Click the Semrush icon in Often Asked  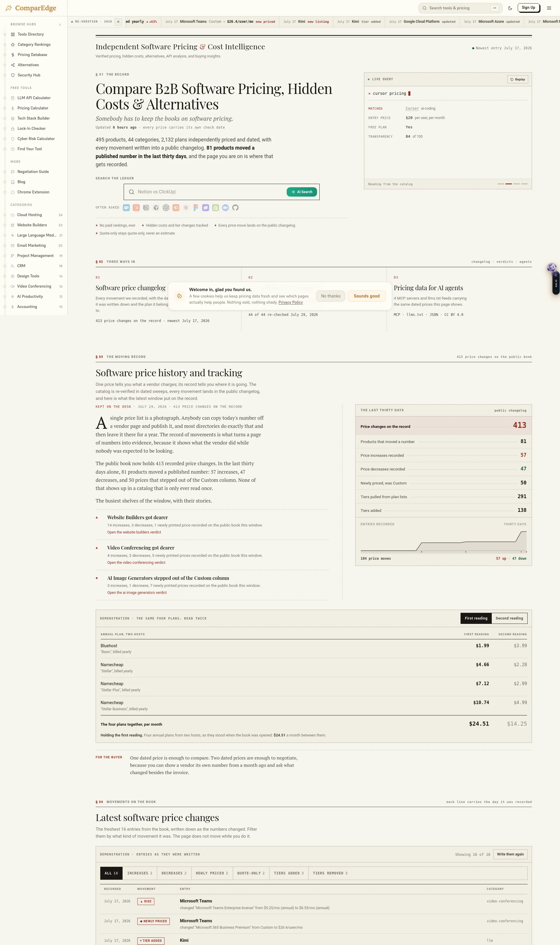pos(176,207)
